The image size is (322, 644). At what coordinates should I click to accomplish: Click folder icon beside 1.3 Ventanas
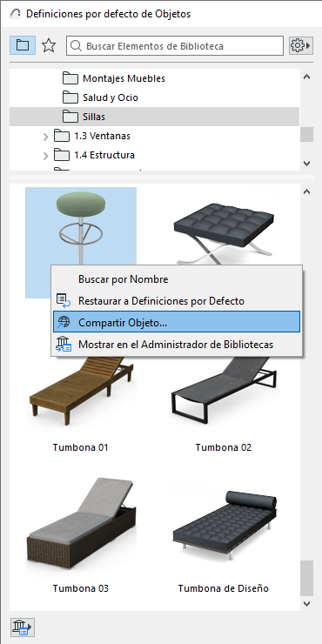(62, 136)
